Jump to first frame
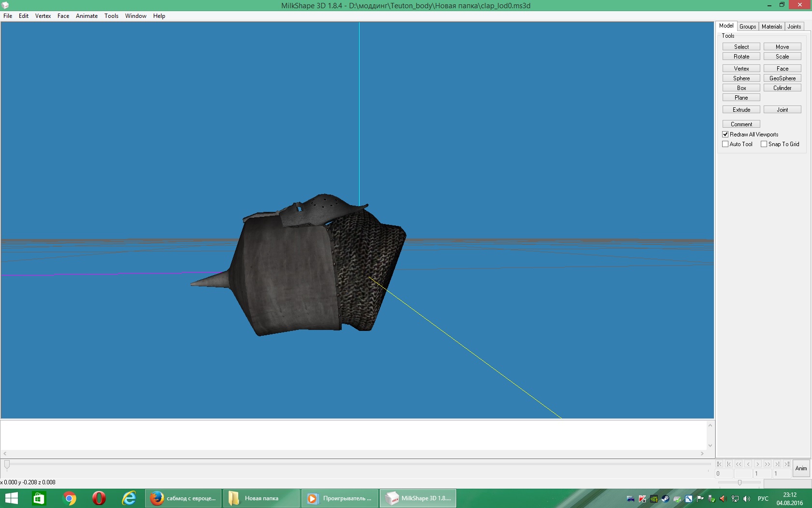Viewport: 812px width, 508px height. [x=719, y=464]
